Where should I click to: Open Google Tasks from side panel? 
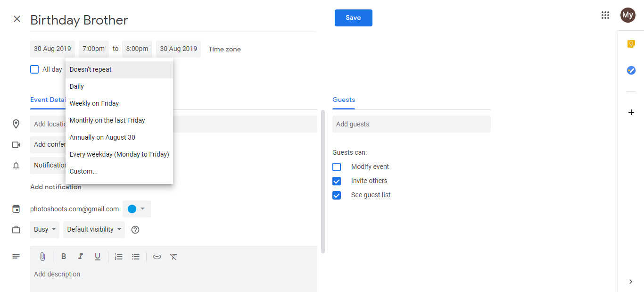(x=631, y=70)
